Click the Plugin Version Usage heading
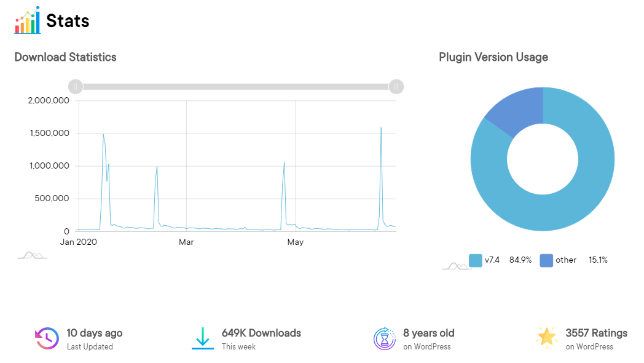This screenshot has height=363, width=644. point(493,57)
